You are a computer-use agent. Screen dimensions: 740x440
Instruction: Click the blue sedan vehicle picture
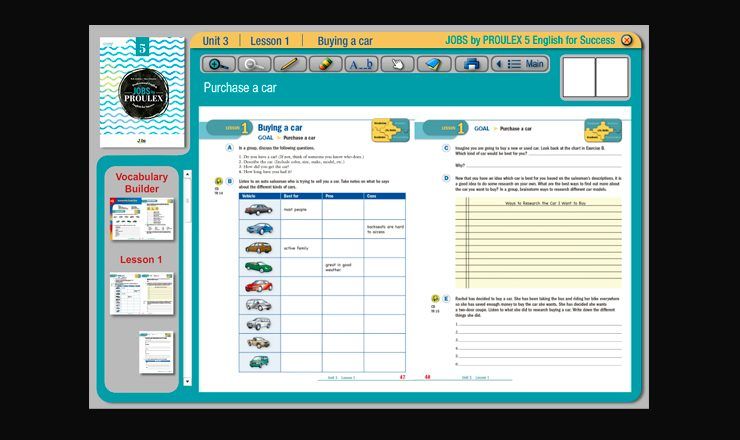click(x=260, y=229)
